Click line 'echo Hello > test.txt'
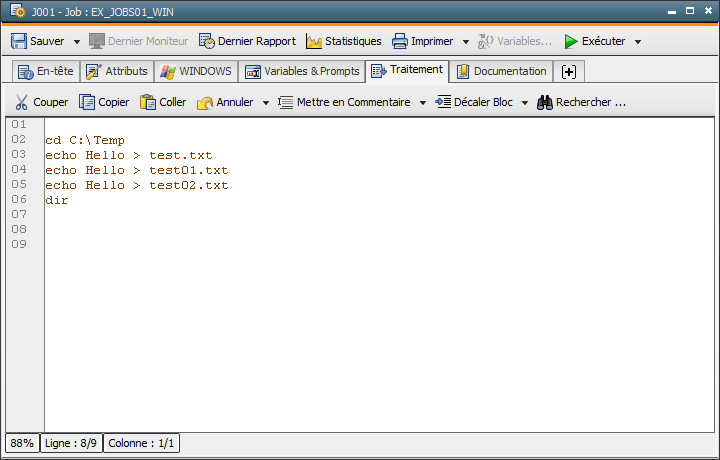The width and height of the screenshot is (720, 460). click(129, 155)
